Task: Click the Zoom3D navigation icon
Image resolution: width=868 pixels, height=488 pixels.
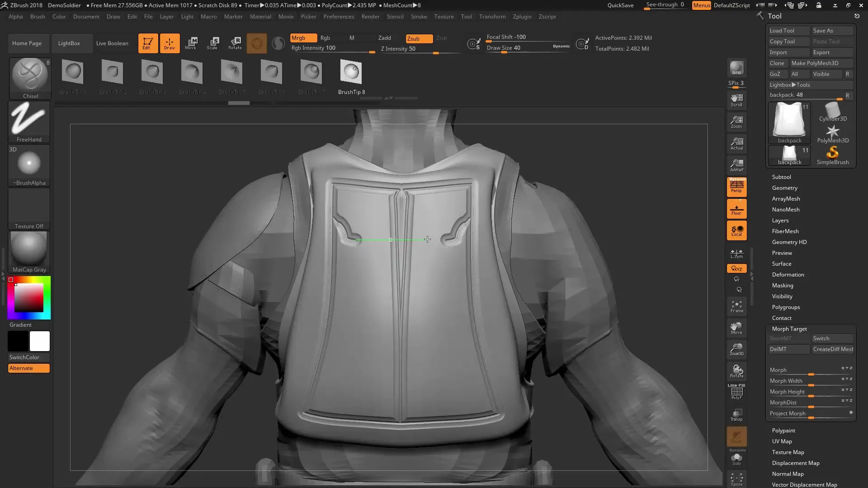Action: pyautogui.click(x=736, y=349)
